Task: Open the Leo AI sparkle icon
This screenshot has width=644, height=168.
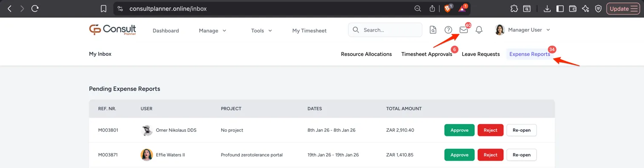Action: coord(586,9)
